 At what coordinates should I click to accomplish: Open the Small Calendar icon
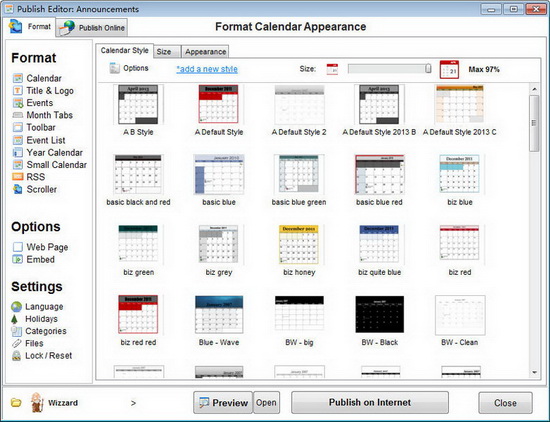tap(18, 165)
